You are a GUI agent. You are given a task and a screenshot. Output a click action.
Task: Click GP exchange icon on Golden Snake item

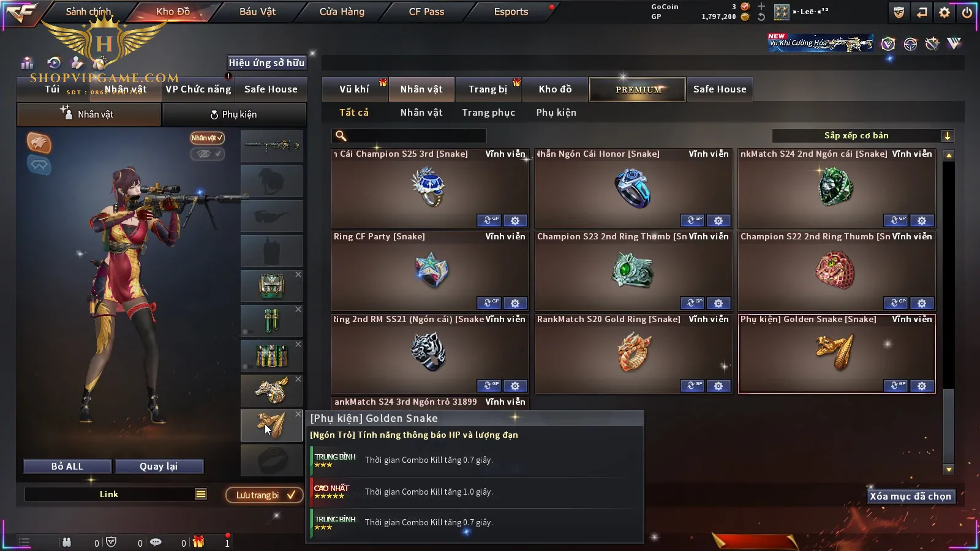tap(895, 386)
